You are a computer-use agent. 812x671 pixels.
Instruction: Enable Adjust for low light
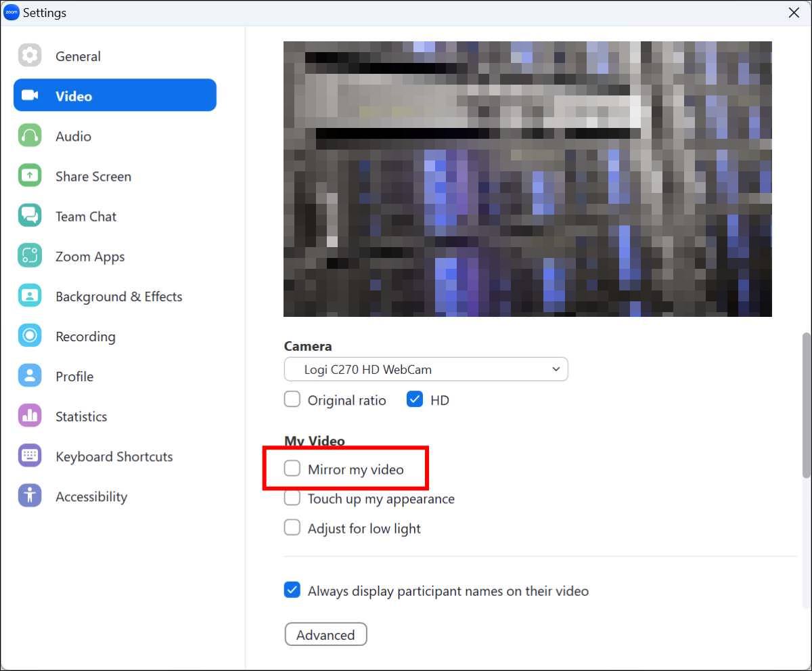(292, 528)
